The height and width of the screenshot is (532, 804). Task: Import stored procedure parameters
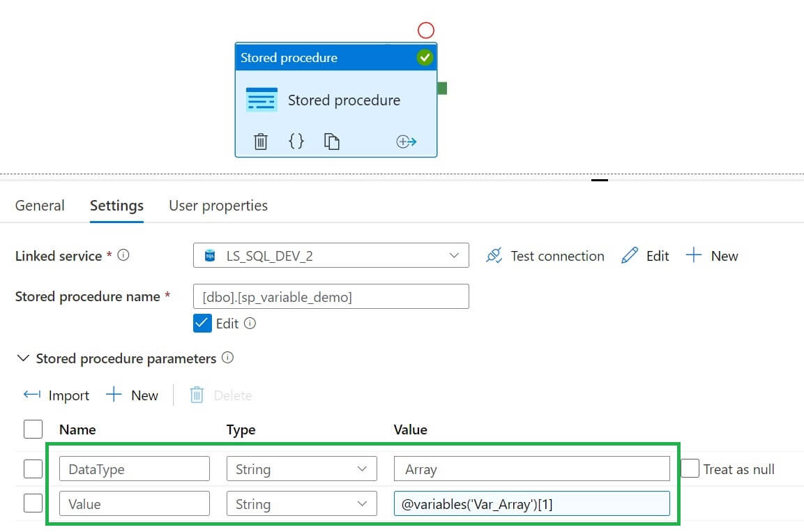(x=56, y=395)
